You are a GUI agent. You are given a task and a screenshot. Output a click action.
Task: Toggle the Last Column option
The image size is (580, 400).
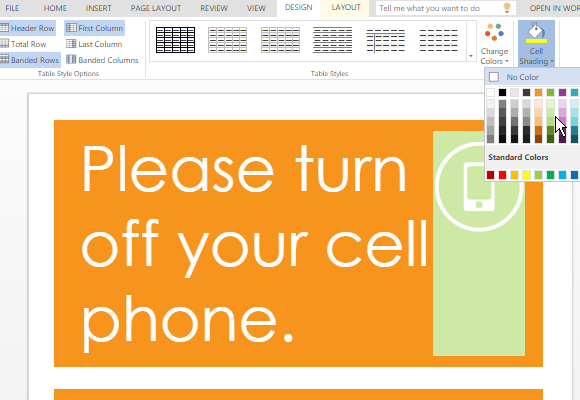point(94,44)
